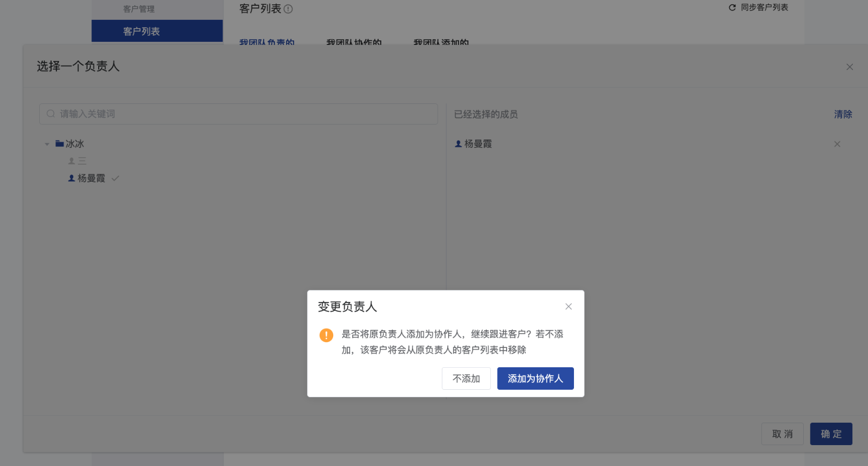Click person icon beside 杨曼霞 in tree
Image resolution: width=868 pixels, height=466 pixels.
coord(72,178)
